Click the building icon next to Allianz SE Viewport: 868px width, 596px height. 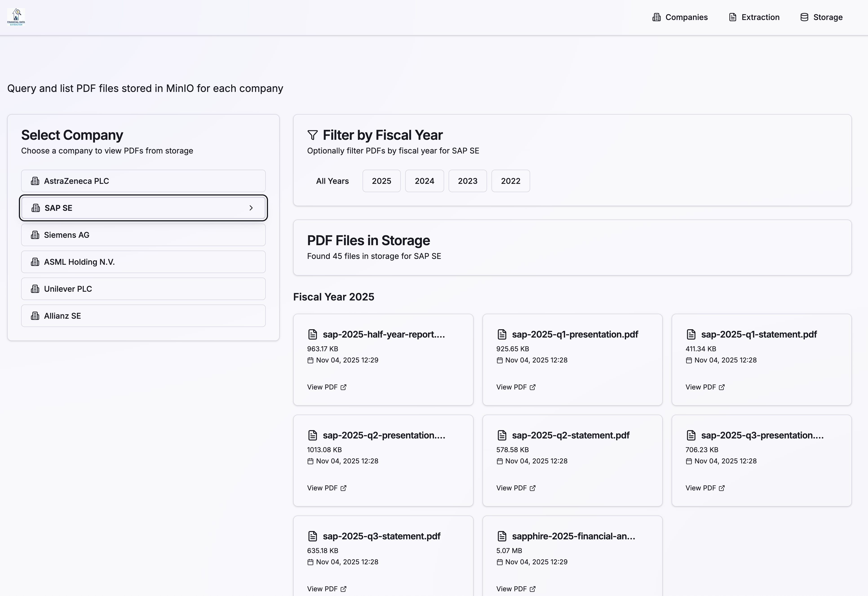click(x=35, y=315)
